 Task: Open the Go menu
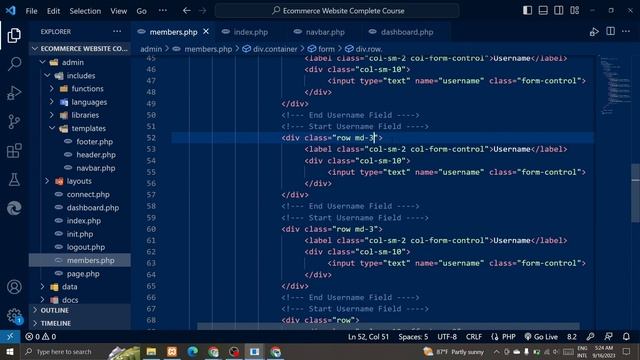coord(141,11)
